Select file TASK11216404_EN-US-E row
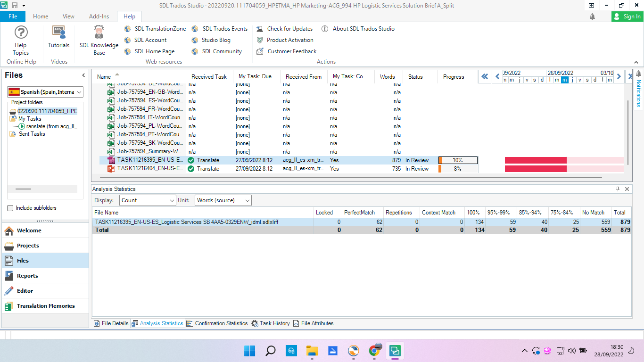 [289, 169]
